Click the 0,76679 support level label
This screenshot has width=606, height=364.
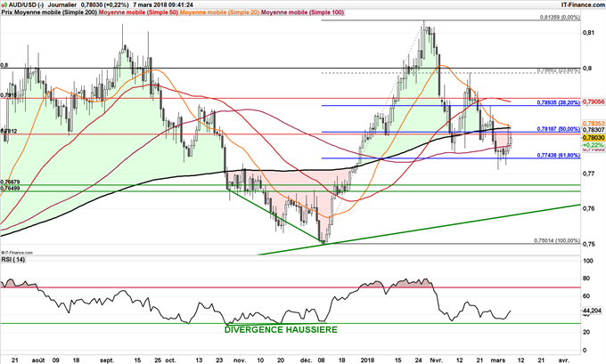[x=10, y=182]
